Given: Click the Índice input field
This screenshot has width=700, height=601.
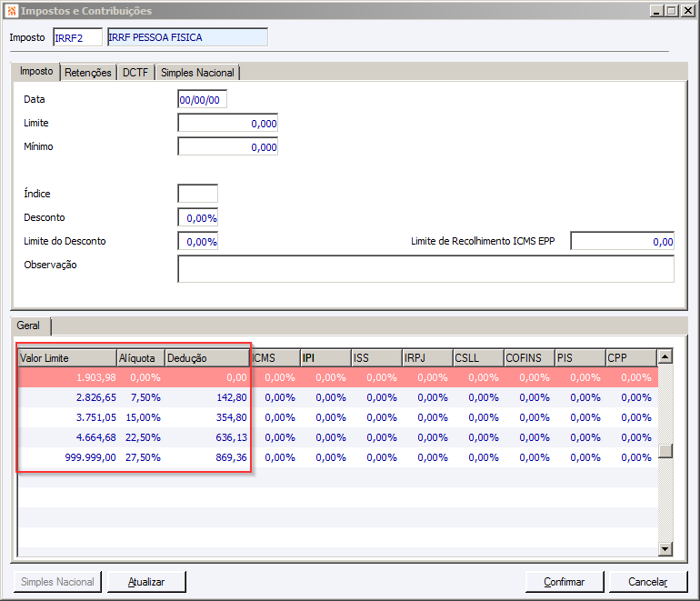Looking at the screenshot, I should (198, 194).
